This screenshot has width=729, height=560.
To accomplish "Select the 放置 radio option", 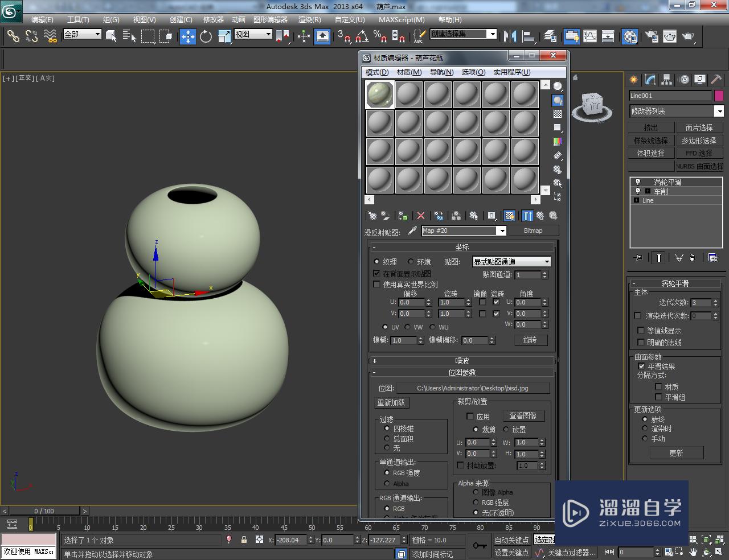I will point(506,430).
